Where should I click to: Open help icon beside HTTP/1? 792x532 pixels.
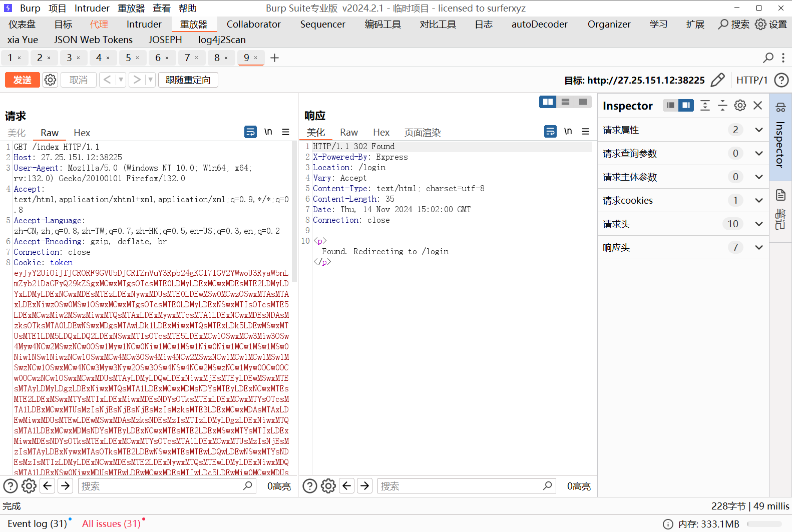pyautogui.click(x=781, y=80)
